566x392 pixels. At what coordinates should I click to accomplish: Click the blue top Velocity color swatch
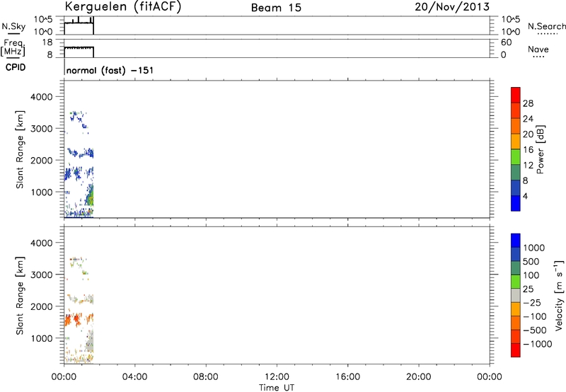point(516,241)
